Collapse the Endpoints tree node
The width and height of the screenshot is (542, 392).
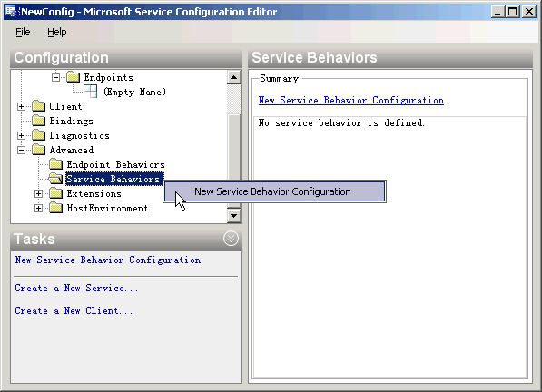[x=55, y=77]
